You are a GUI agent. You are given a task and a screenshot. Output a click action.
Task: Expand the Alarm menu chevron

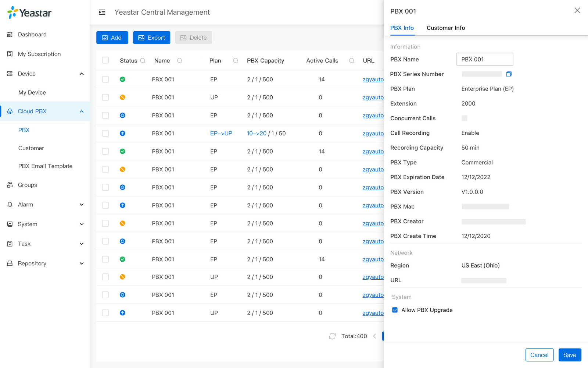point(82,205)
